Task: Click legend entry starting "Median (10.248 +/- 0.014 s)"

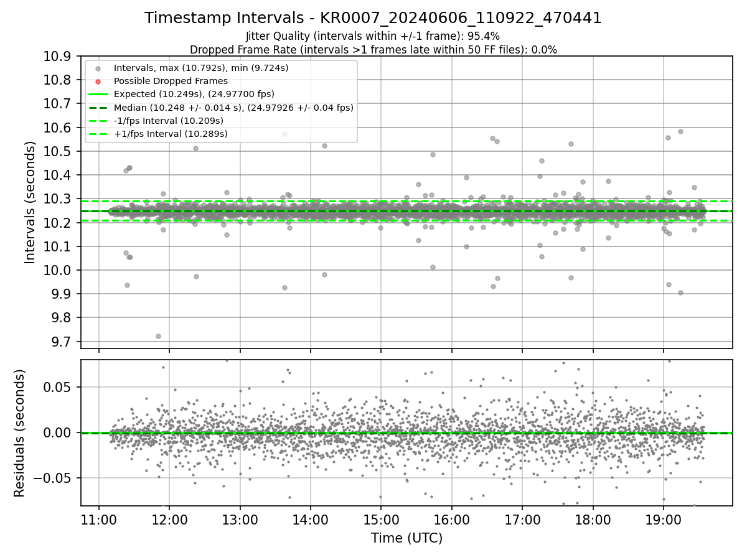Action: point(233,108)
